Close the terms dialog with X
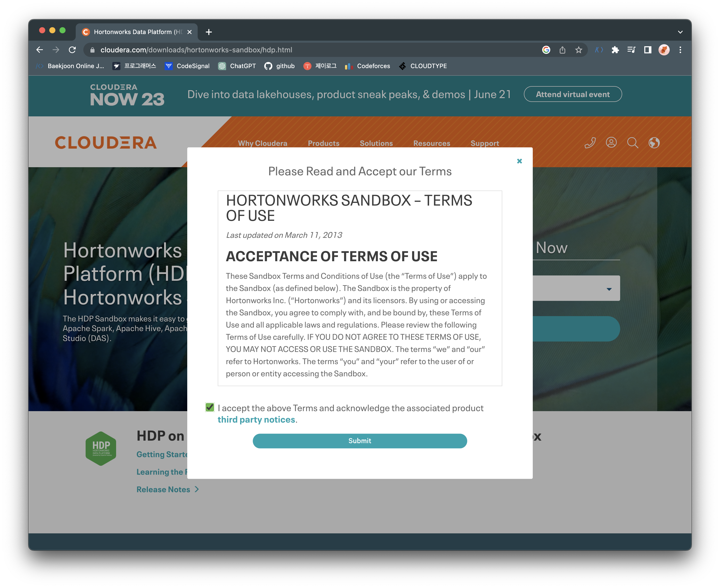Screen dimensions: 720x588 (x=519, y=161)
